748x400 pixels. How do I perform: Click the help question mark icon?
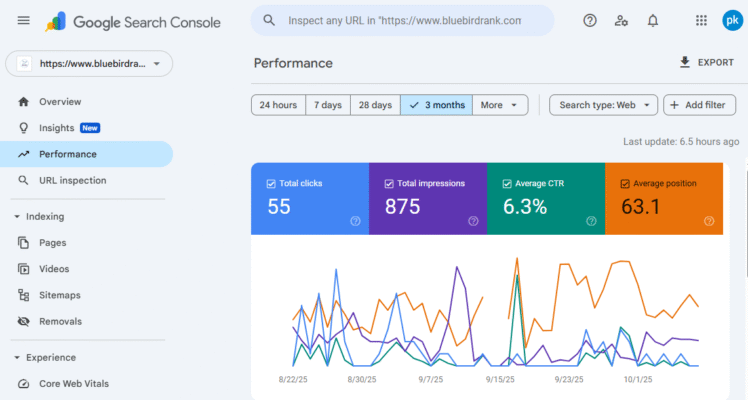pos(590,21)
